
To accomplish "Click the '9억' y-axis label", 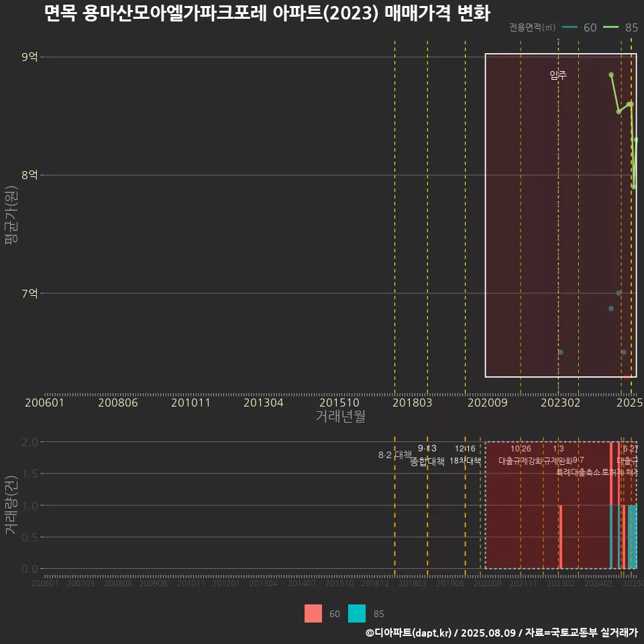I will [30, 56].
